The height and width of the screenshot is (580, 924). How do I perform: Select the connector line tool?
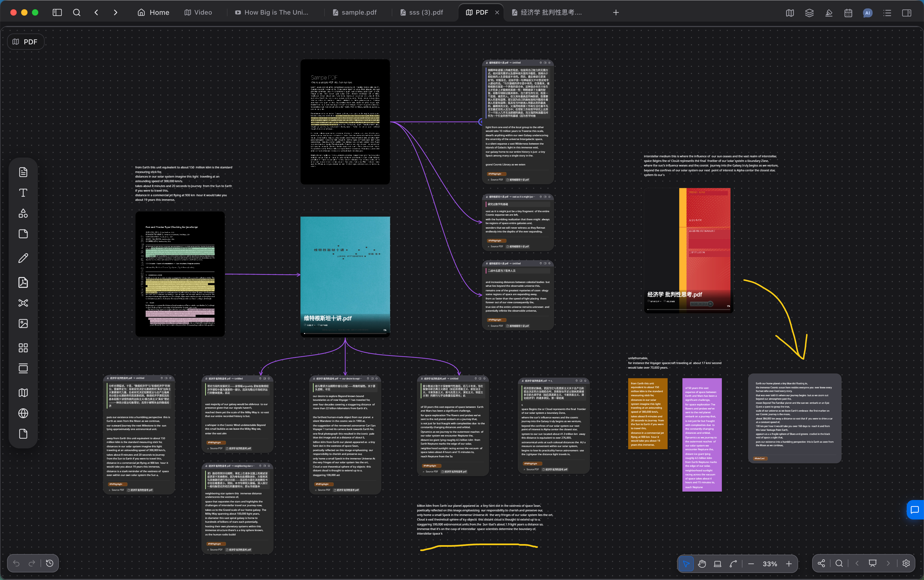[733, 564]
